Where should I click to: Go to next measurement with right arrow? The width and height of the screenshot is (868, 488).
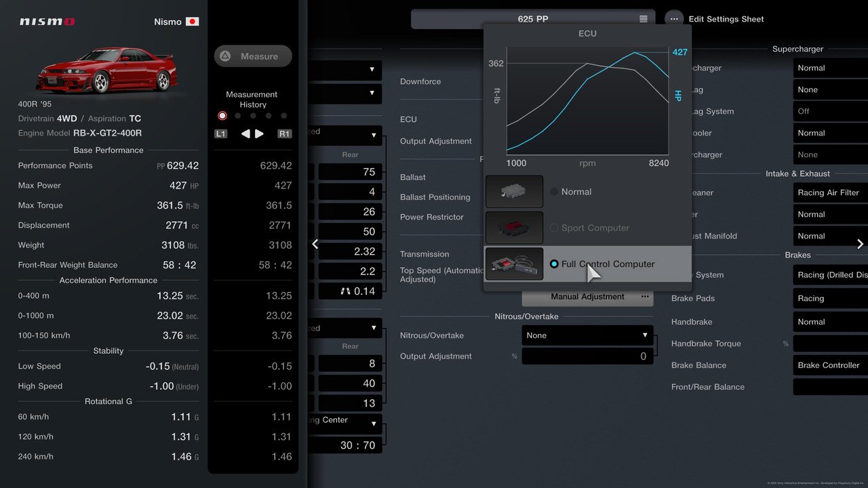pos(259,134)
